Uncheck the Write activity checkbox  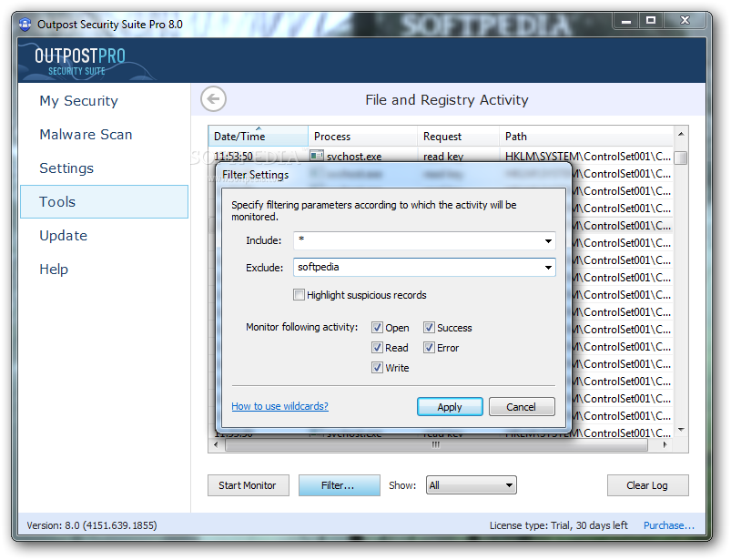pyautogui.click(x=377, y=368)
